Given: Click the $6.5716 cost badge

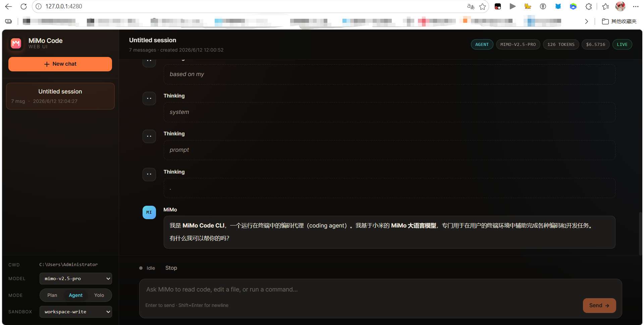Looking at the screenshot, I should [595, 45].
